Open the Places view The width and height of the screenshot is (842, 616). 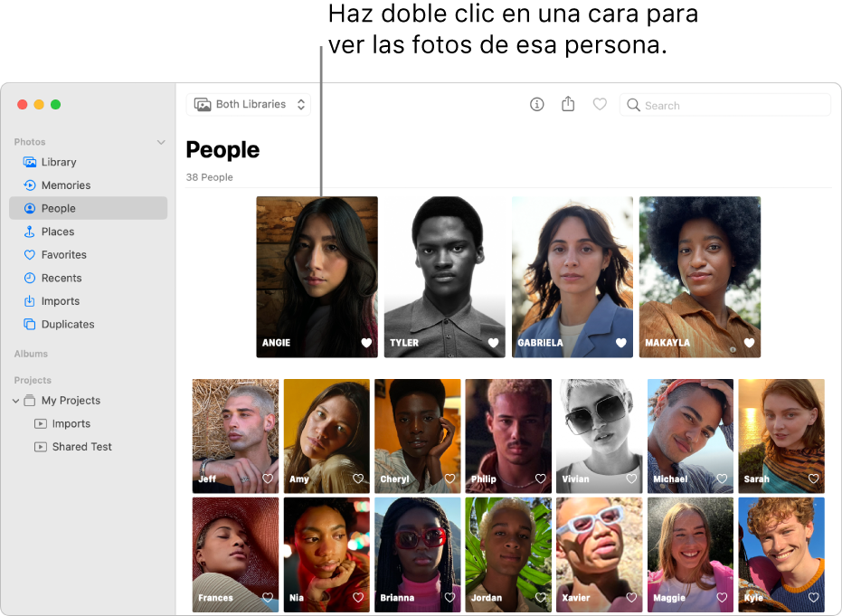click(x=55, y=231)
